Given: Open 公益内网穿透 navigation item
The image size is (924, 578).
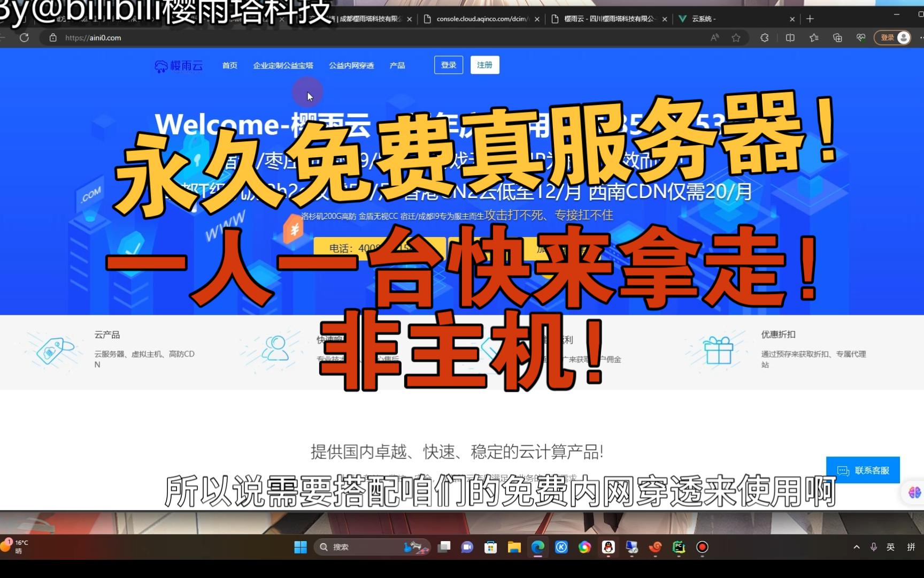Looking at the screenshot, I should click(x=351, y=65).
